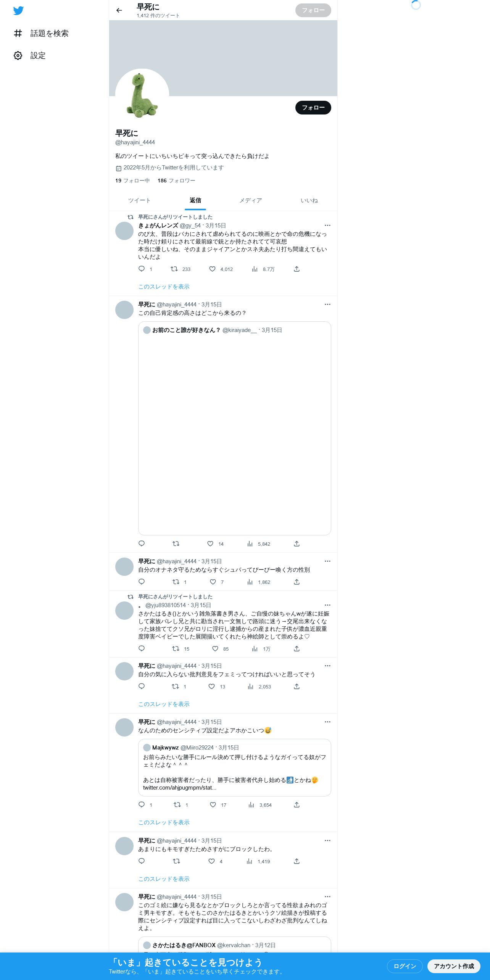Open the いいね tab
Image resolution: width=490 pixels, height=980 pixels.
[309, 200]
